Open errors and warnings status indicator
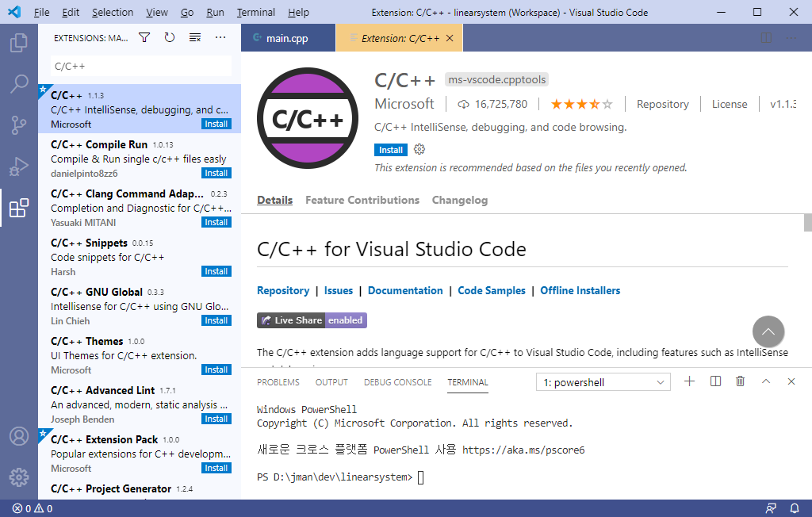Viewport: 812px width, 517px height. tap(32, 509)
